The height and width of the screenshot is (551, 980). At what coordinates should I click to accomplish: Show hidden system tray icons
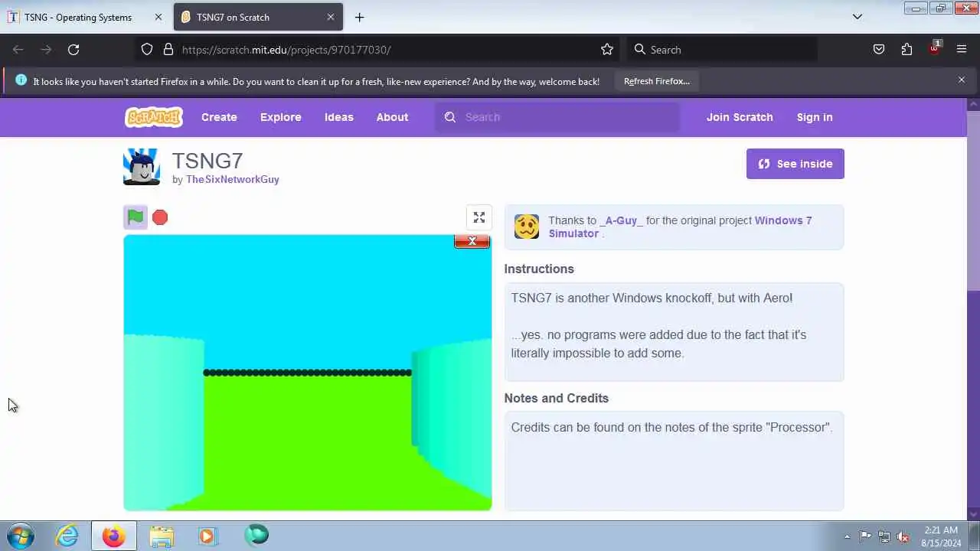pyautogui.click(x=847, y=536)
